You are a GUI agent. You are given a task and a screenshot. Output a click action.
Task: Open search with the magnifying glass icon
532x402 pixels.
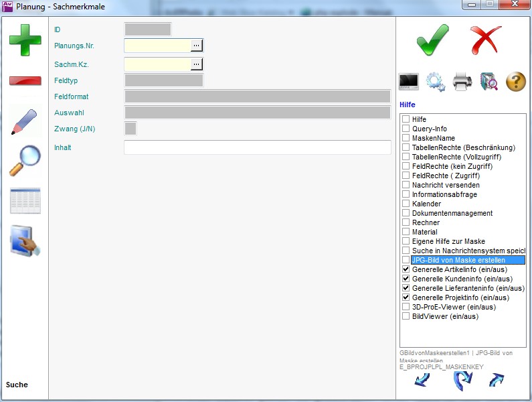(x=25, y=161)
